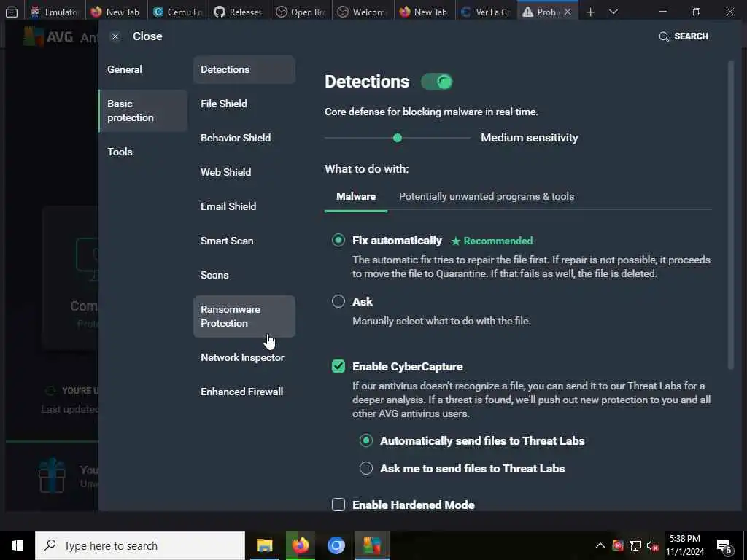
Task: Open Behavior Shield settings
Action: click(x=244, y=138)
